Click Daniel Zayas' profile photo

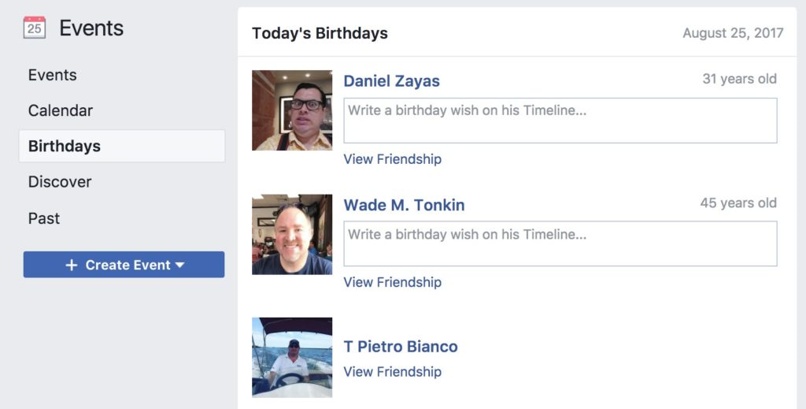point(292,110)
